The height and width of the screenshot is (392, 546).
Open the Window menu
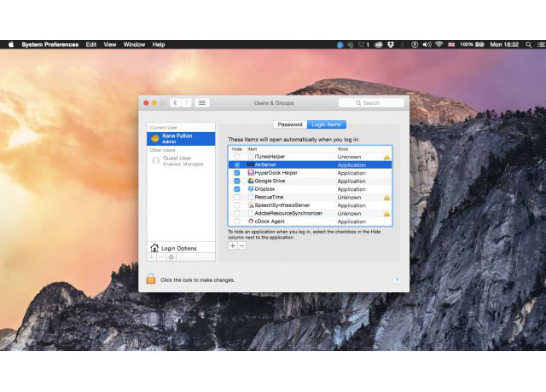[x=134, y=44]
